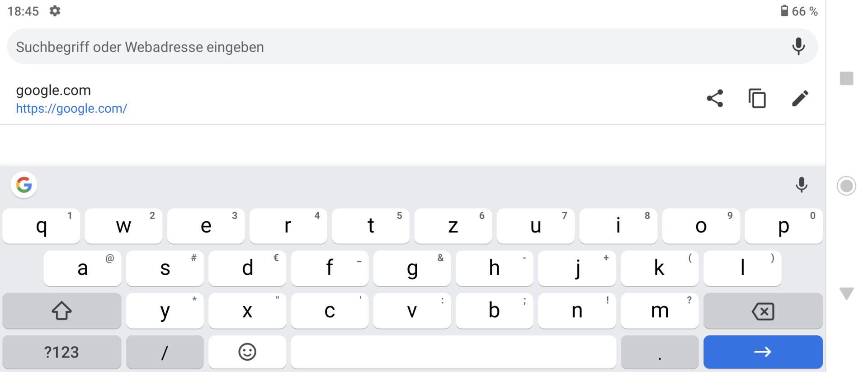
Task: Tap the backspace delete key
Action: point(763,310)
